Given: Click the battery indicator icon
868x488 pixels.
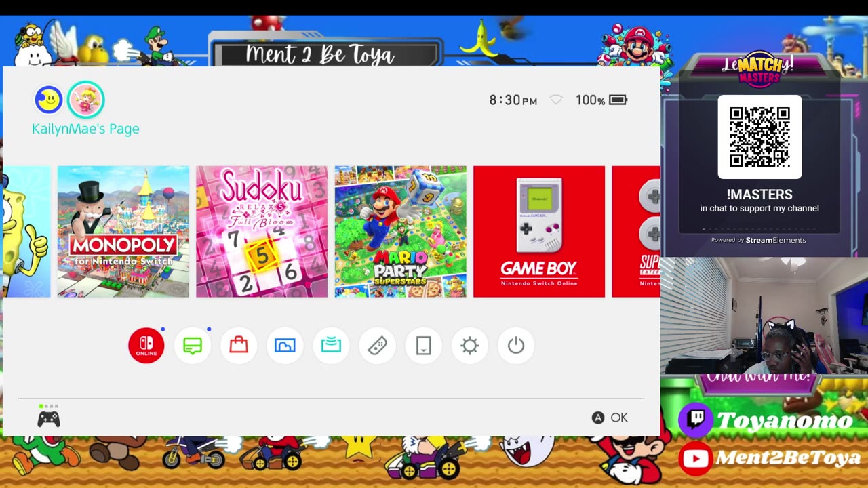Looking at the screenshot, I should tap(618, 100).
